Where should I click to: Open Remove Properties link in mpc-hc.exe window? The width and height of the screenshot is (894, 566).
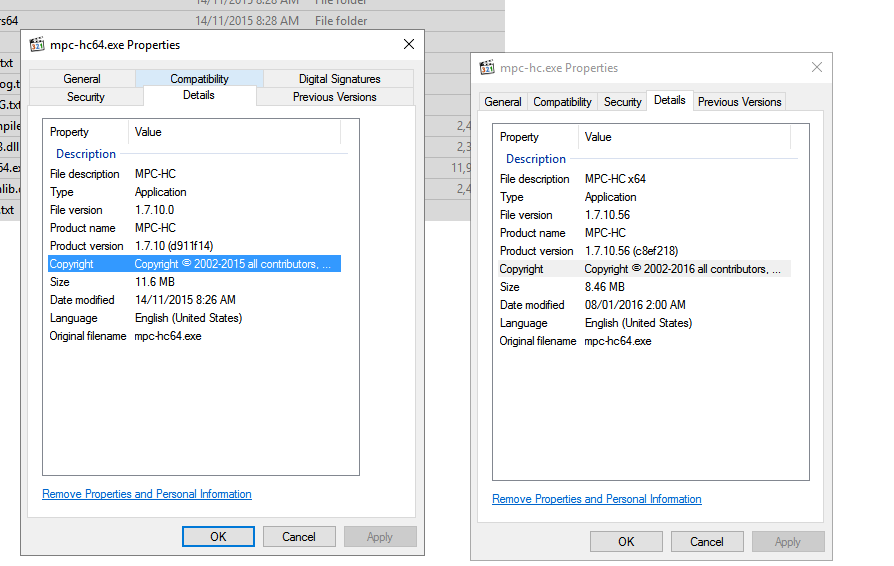click(596, 499)
